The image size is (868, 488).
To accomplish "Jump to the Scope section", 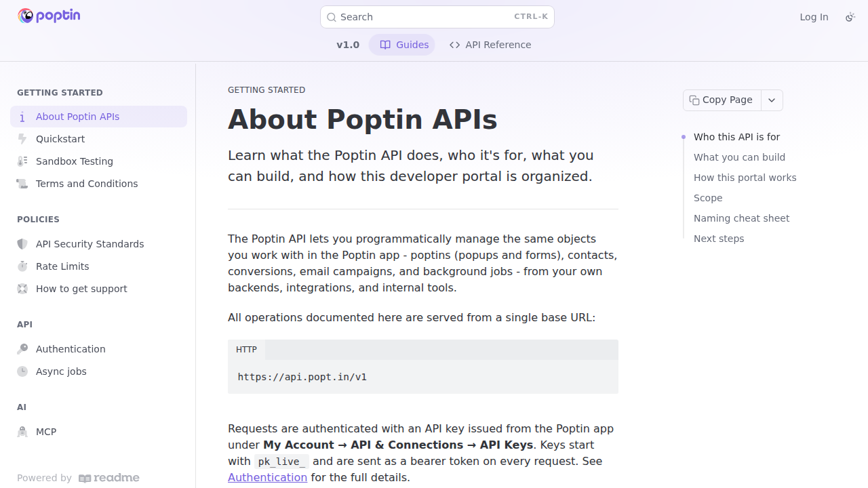I will [x=708, y=198].
